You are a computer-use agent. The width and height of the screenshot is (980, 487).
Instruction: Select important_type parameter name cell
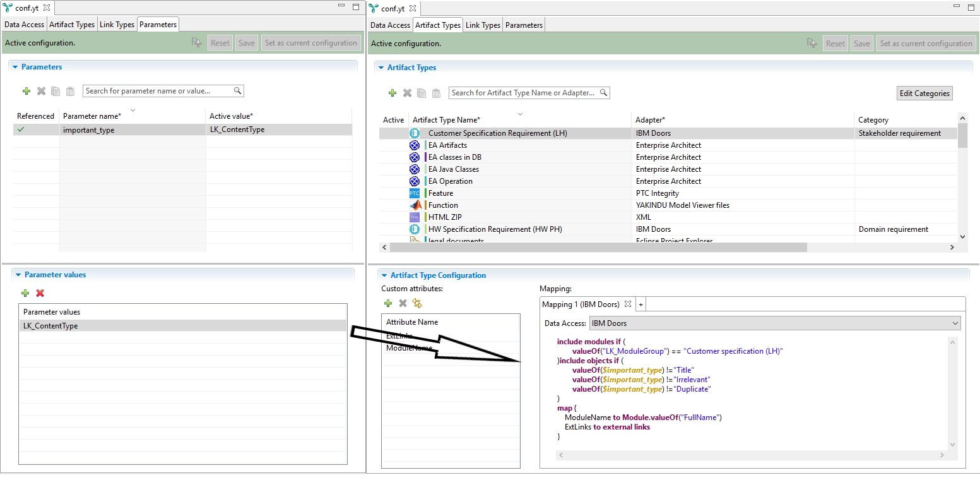click(133, 129)
